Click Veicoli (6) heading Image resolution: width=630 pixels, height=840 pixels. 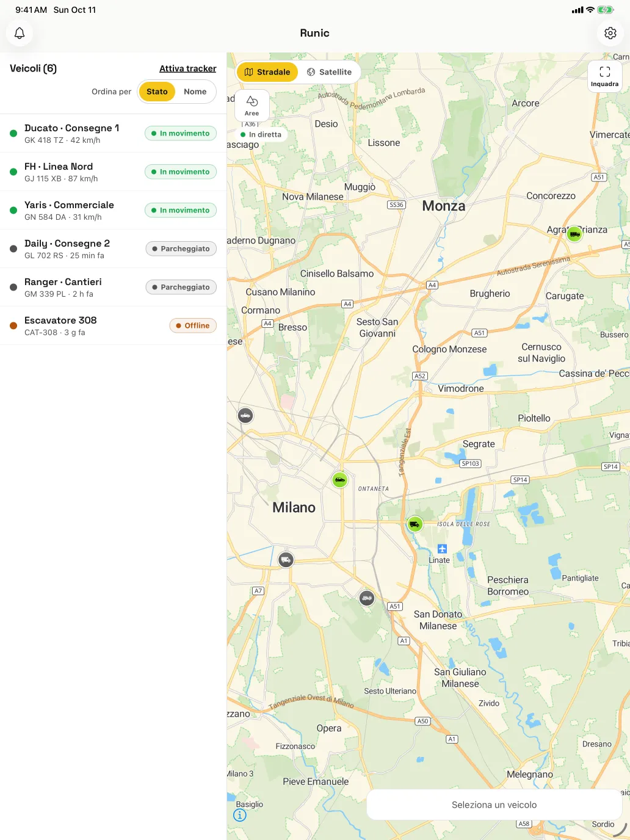pos(34,68)
